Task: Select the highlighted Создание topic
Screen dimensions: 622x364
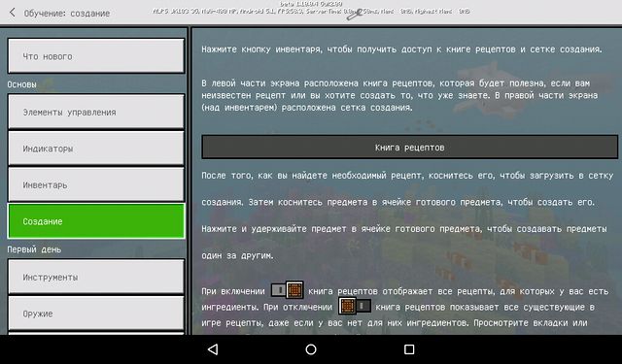Action: (x=96, y=221)
